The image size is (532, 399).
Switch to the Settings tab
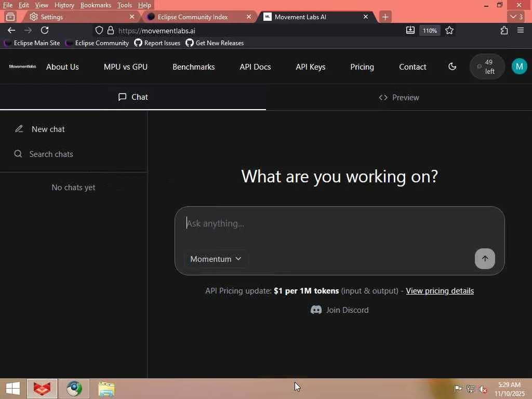[x=82, y=17]
